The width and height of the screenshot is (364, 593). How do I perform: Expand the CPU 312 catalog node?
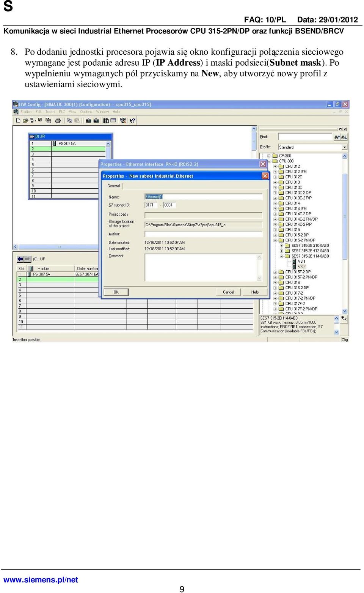pos(275,166)
